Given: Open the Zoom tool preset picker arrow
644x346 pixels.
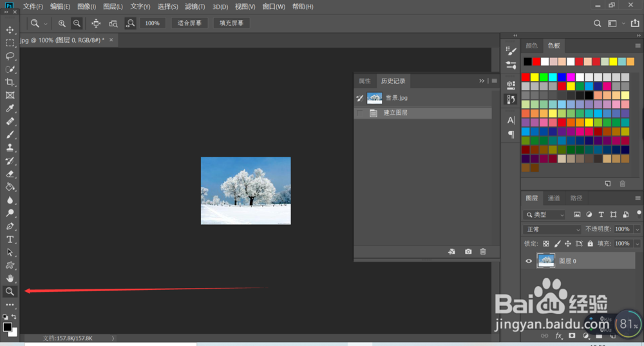Looking at the screenshot, I should click(x=45, y=24).
